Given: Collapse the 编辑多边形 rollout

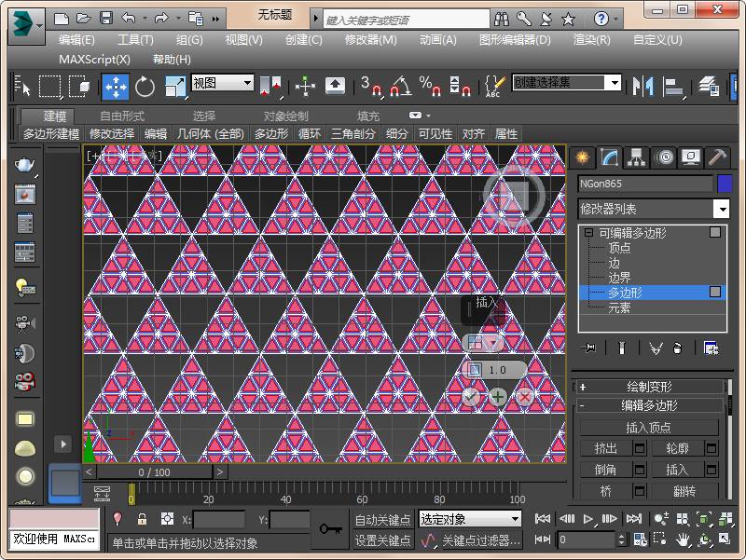Looking at the screenshot, I should [x=649, y=405].
